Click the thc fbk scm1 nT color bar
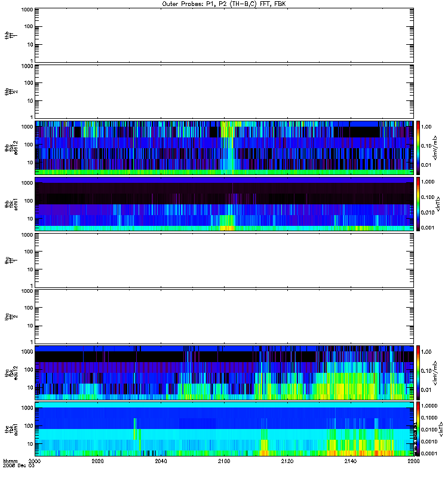 point(418,429)
